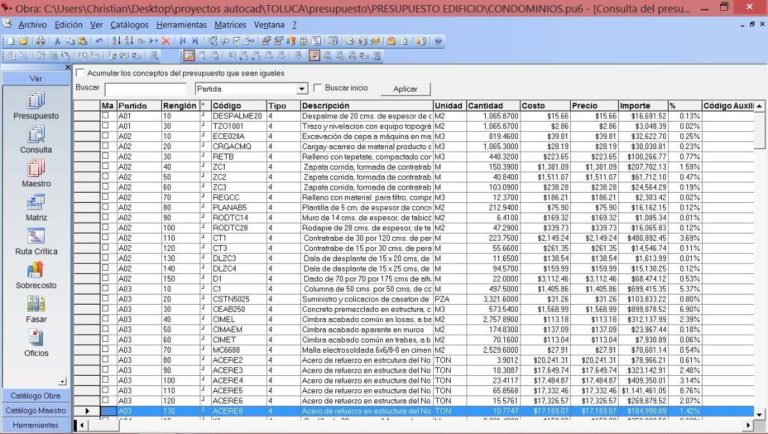Click the Open folder toolbar icon
The height and width of the screenshot is (434, 768).
[x=23, y=41]
